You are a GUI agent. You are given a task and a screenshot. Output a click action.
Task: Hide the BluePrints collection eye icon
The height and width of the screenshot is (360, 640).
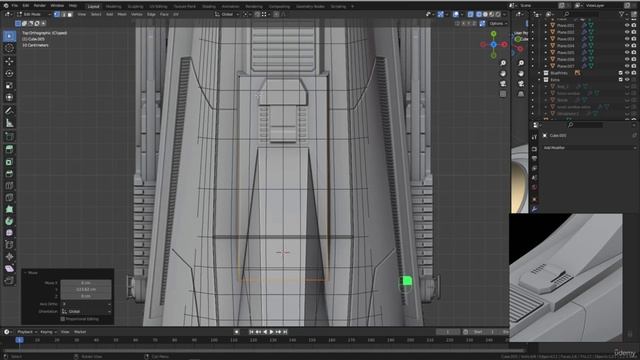(627, 73)
